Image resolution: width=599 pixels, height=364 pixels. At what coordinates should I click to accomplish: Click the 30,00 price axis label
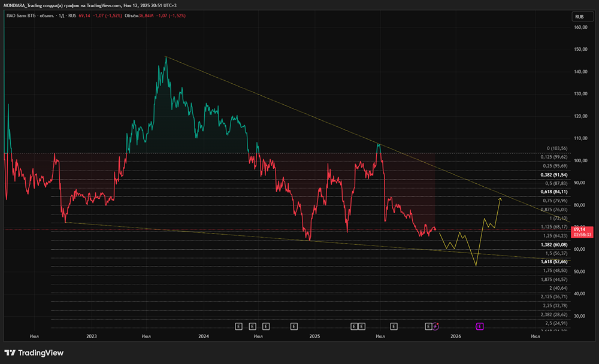pyautogui.click(x=579, y=316)
